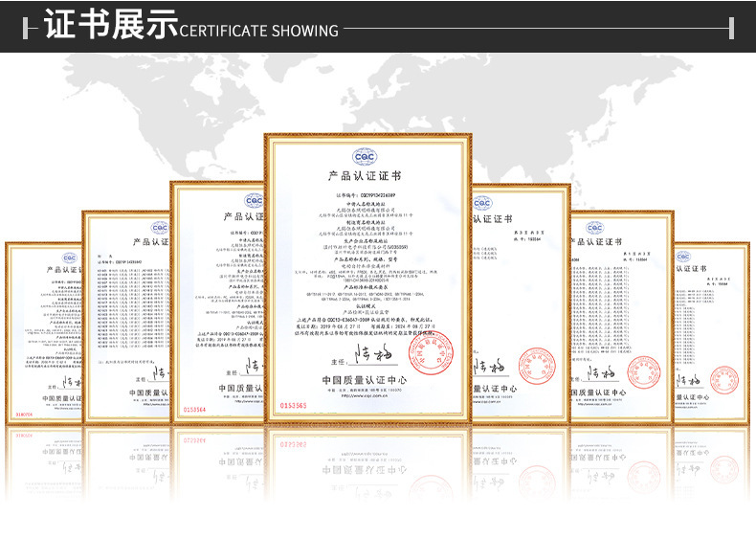Click the 证书编号 line on the center certificate
The height and width of the screenshot is (538, 756).
point(366,195)
